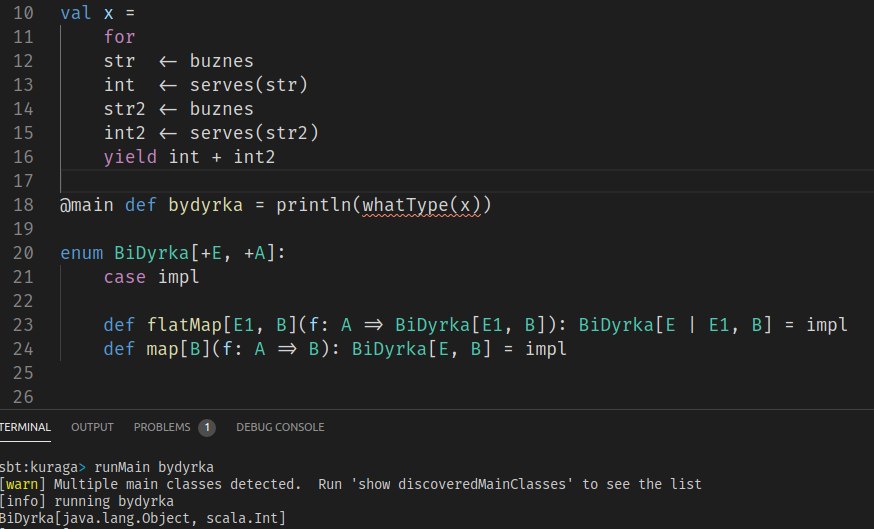Click 'runMain bydyrka' command in terminal

(x=154, y=467)
